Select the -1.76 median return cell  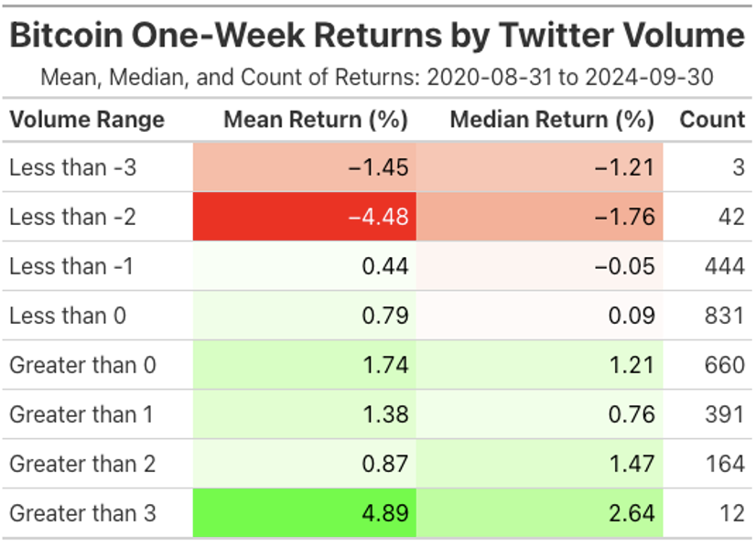540,217
